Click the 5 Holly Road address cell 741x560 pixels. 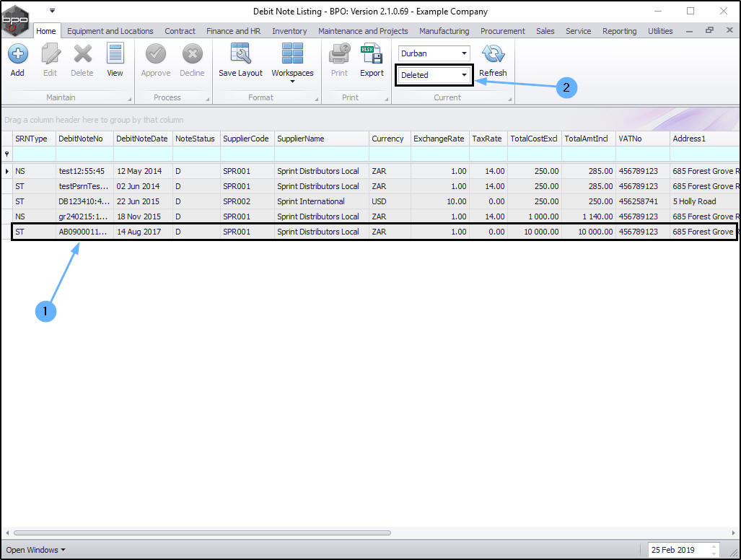pyautogui.click(x=705, y=201)
